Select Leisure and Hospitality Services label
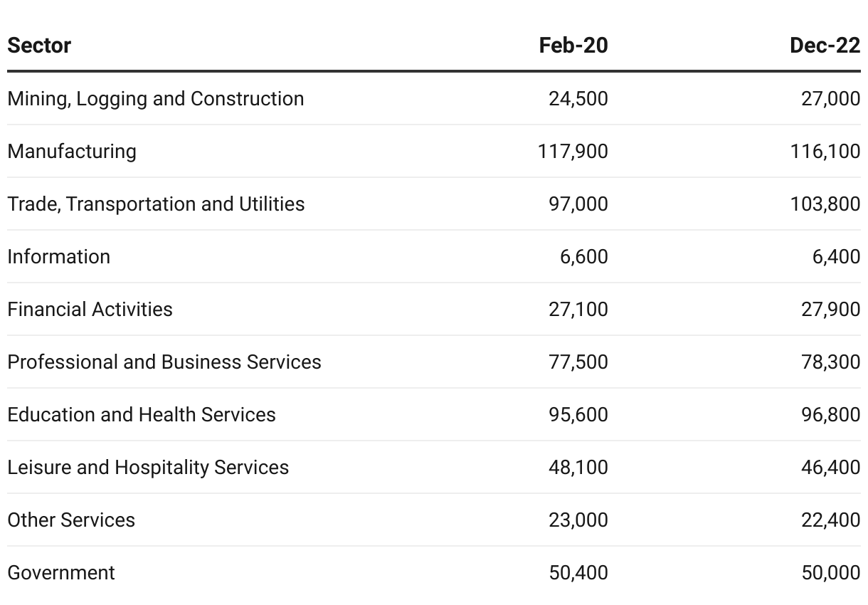The width and height of the screenshot is (868, 605). click(x=148, y=467)
